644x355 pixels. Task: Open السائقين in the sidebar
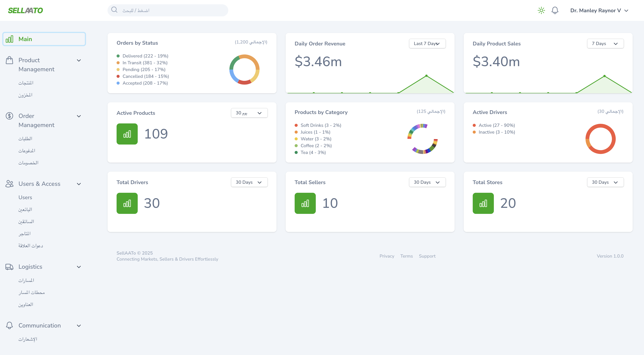26,221
